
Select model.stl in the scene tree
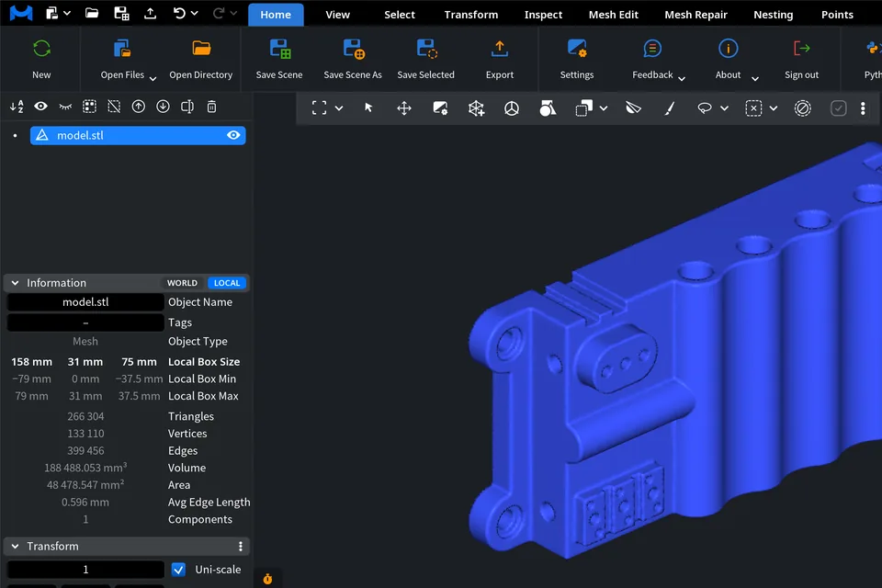click(x=138, y=135)
